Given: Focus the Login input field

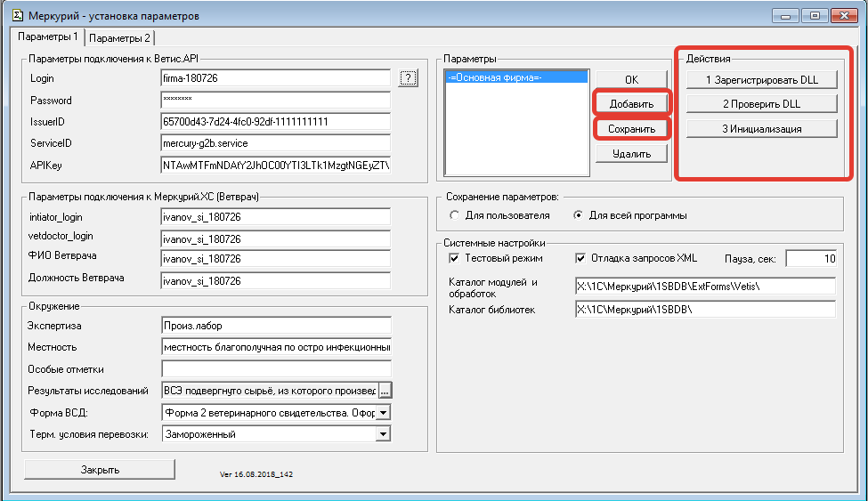Looking at the screenshot, I should point(276,78).
